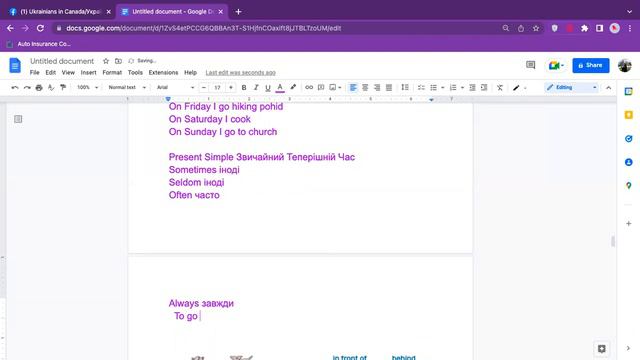Open Google Keep side panel
The image size is (640, 360).
click(x=629, y=115)
